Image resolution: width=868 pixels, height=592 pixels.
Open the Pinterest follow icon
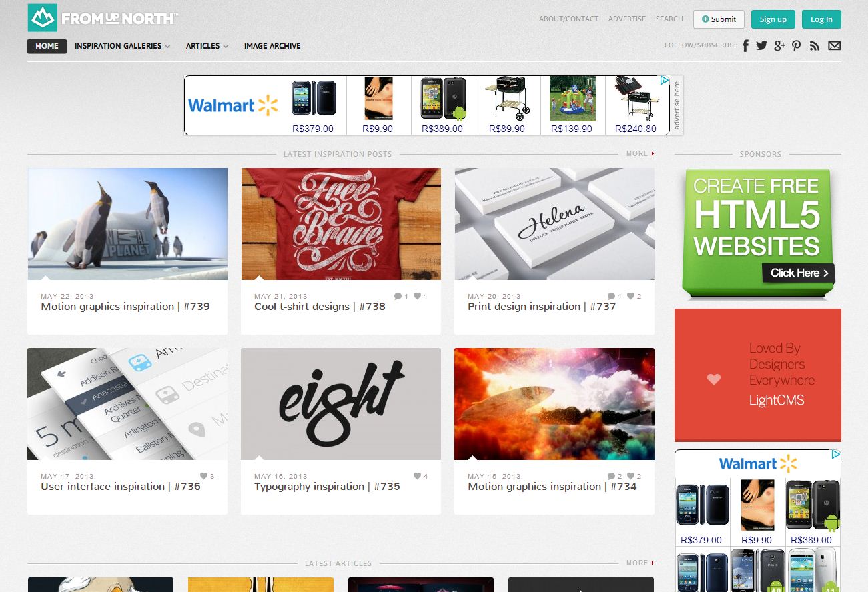point(797,46)
